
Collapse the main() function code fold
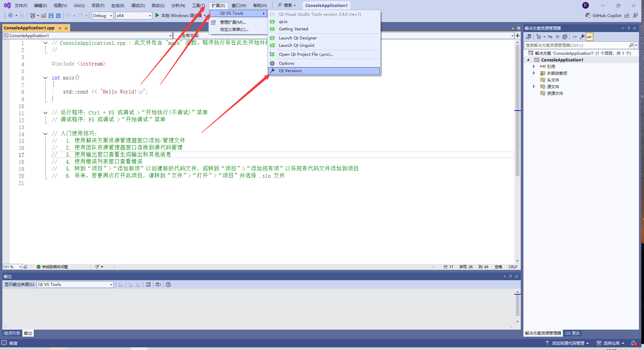click(45, 78)
